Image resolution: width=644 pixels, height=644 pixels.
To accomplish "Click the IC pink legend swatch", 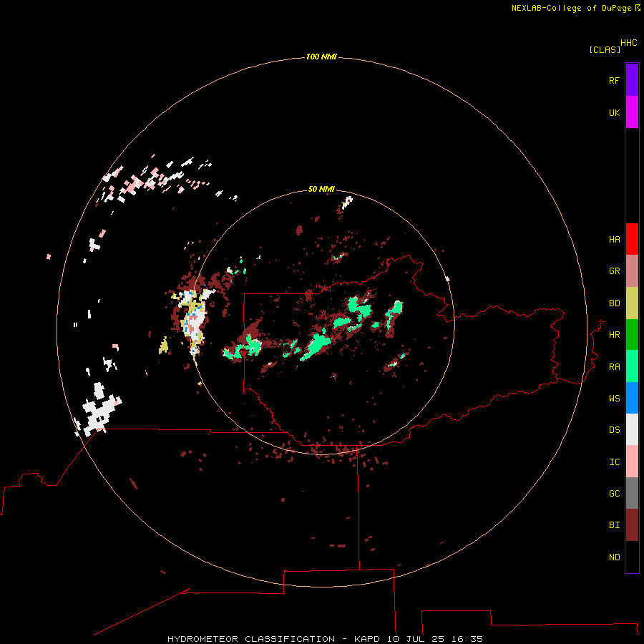I will [632, 462].
